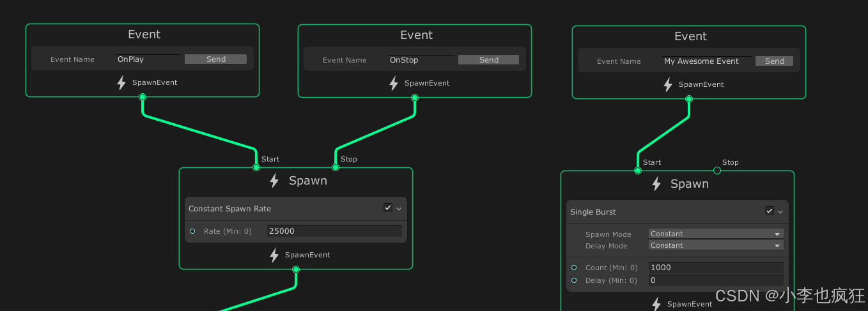
Task: Select Event node title above My Awesome Event
Action: pyautogui.click(x=690, y=36)
